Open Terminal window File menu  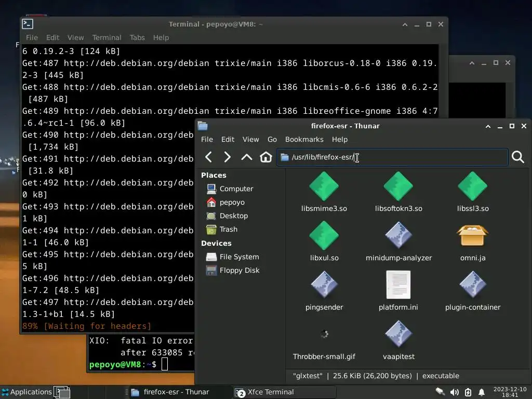coord(32,37)
